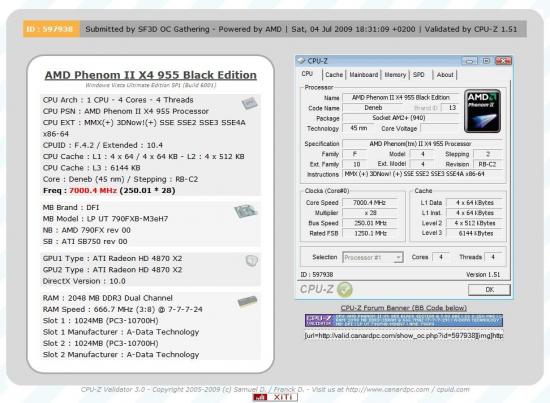Click the GPU2 Type ATI Radeon HD 4870 X2 line
Viewport: 550px width, 403px height.
click(x=112, y=270)
